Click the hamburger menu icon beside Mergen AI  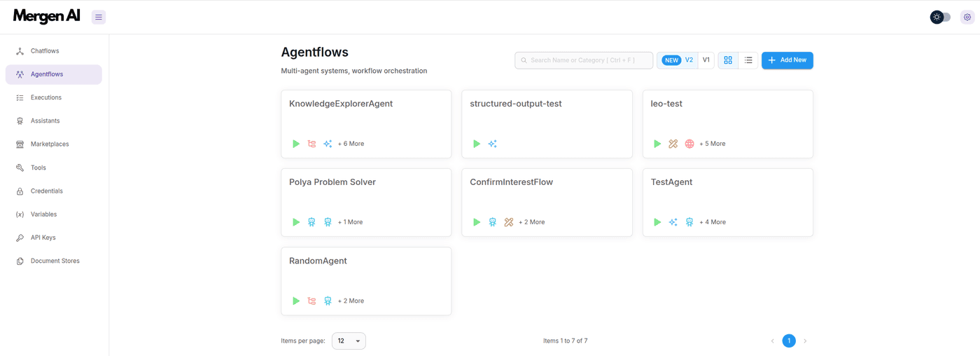(x=99, y=17)
